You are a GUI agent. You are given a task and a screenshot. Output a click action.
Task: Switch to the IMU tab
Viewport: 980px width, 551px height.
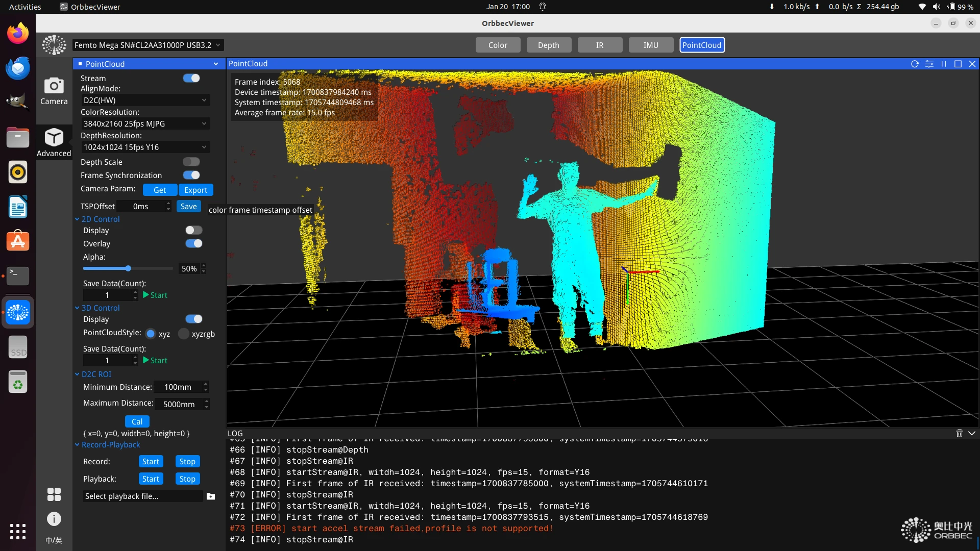point(651,45)
